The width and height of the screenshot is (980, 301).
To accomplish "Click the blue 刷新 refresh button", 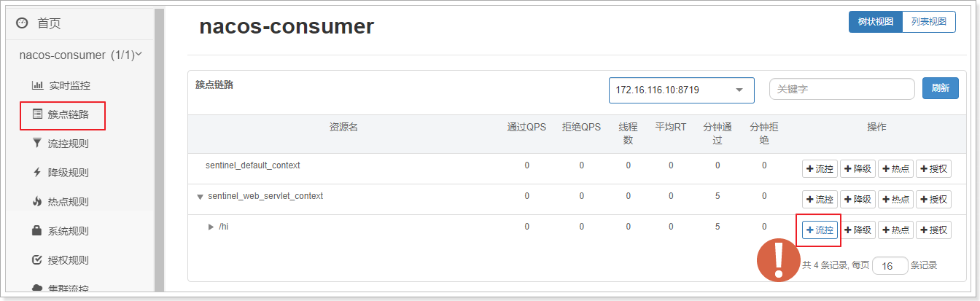I will (x=940, y=88).
